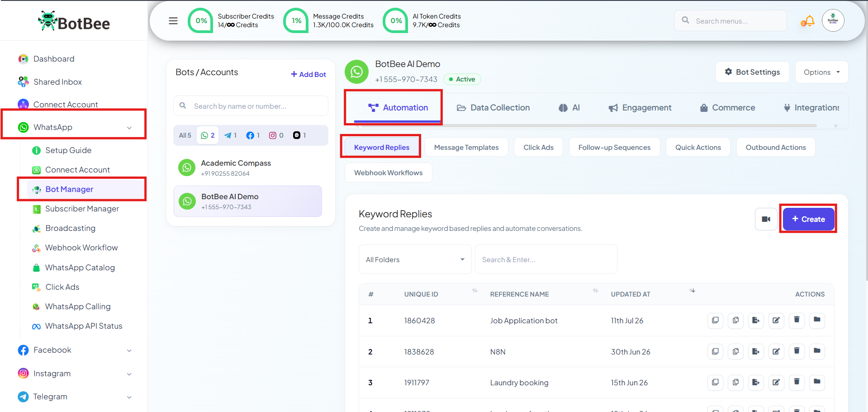868x412 pixels.
Task: Delete the Laundry booking reply
Action: pos(797,382)
